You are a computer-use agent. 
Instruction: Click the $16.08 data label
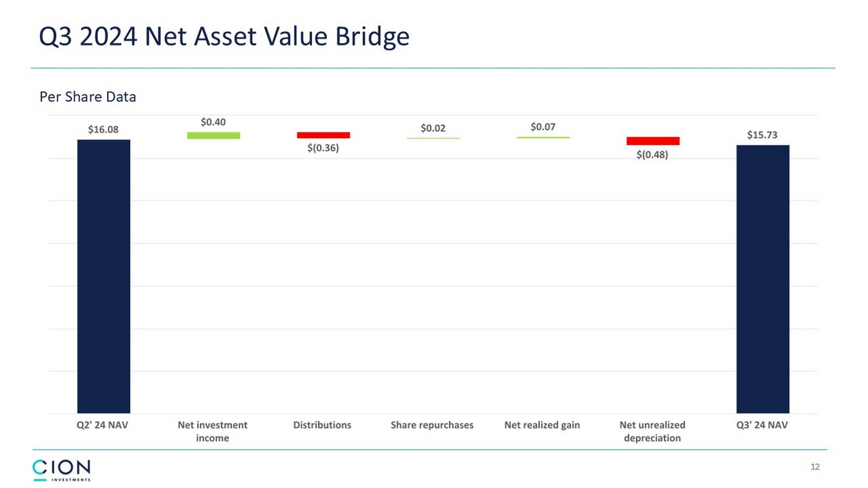[103, 130]
